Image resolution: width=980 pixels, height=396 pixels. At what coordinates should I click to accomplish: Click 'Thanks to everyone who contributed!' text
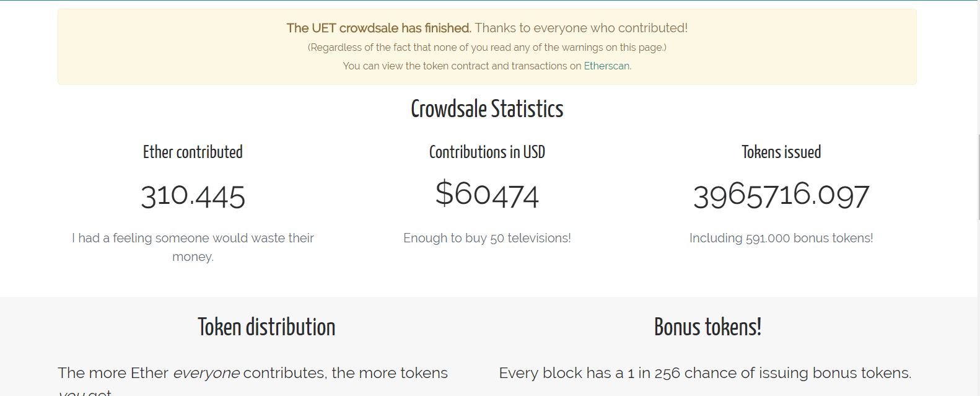(581, 28)
